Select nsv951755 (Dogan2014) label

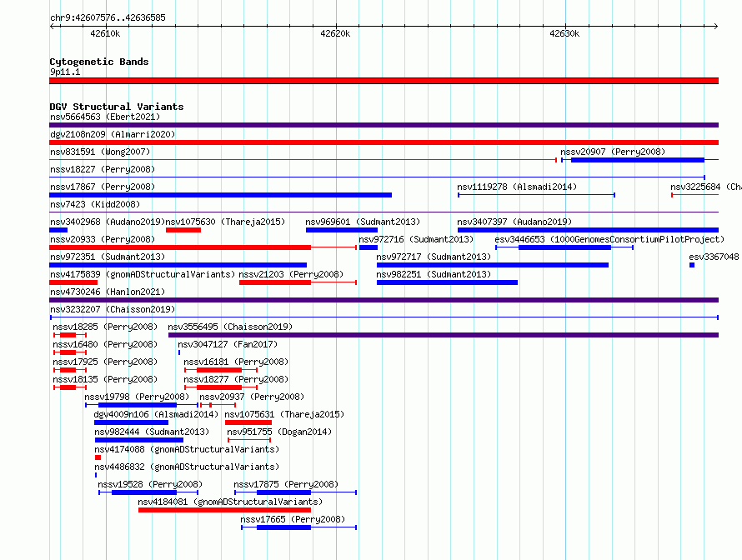tap(279, 432)
